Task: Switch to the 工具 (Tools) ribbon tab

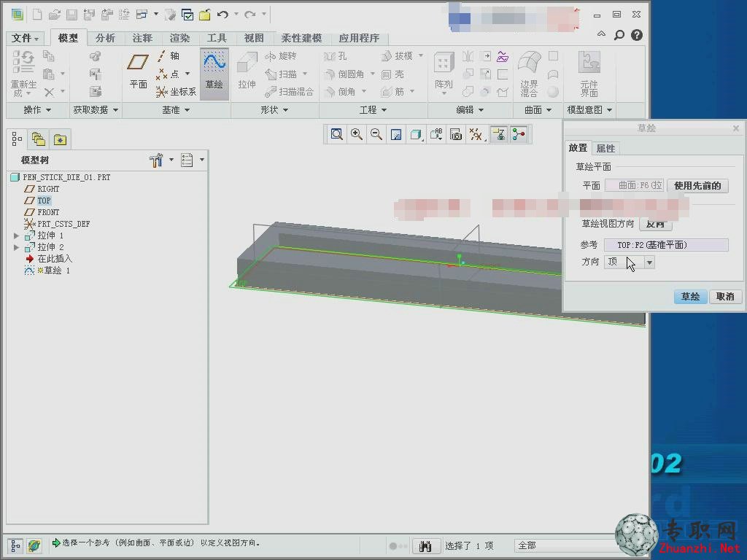Action: (216, 38)
